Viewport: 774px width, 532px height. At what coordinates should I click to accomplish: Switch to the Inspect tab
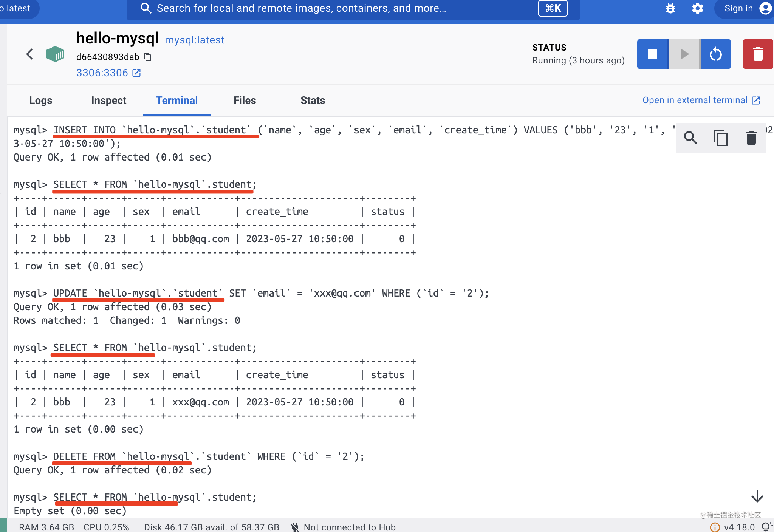109,101
